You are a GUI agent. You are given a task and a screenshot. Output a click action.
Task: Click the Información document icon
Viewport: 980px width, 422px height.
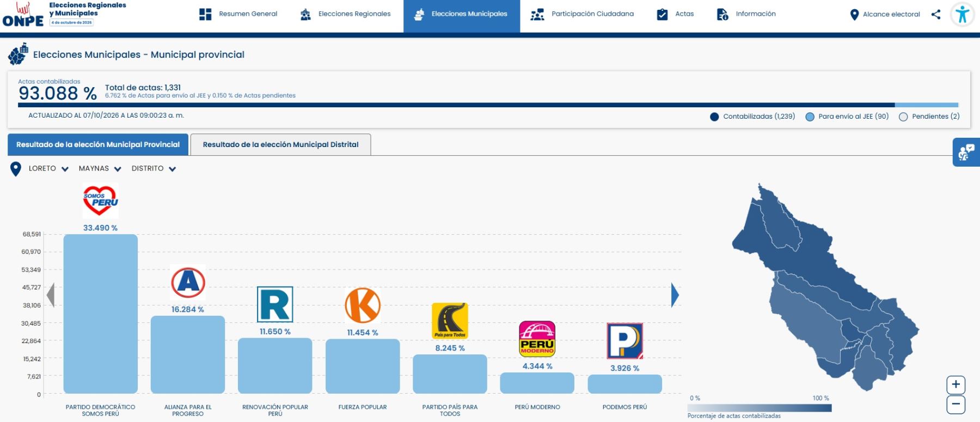tap(722, 14)
